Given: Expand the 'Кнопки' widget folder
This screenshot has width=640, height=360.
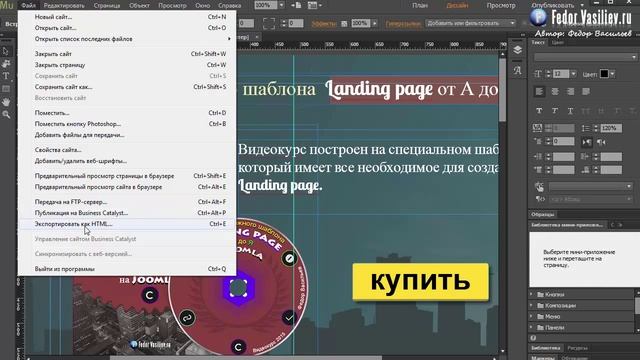Looking at the screenshot, I should [531, 294].
